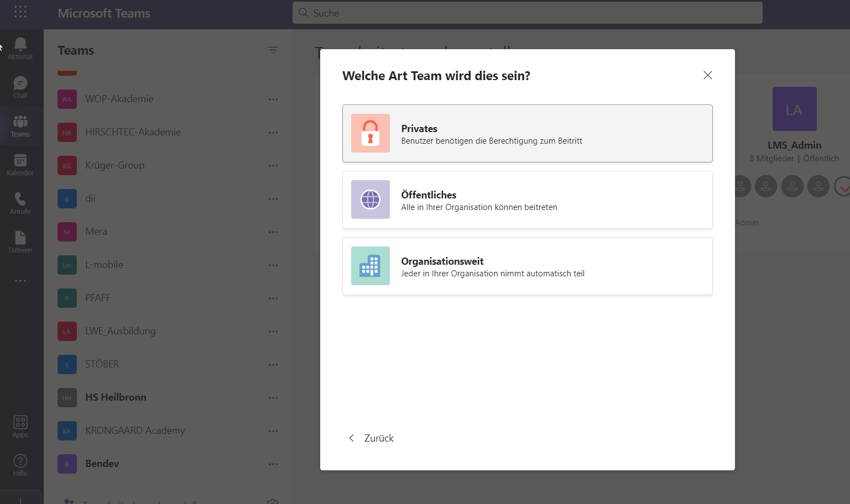Click the Suche search field
The width and height of the screenshot is (850, 504).
click(x=527, y=13)
